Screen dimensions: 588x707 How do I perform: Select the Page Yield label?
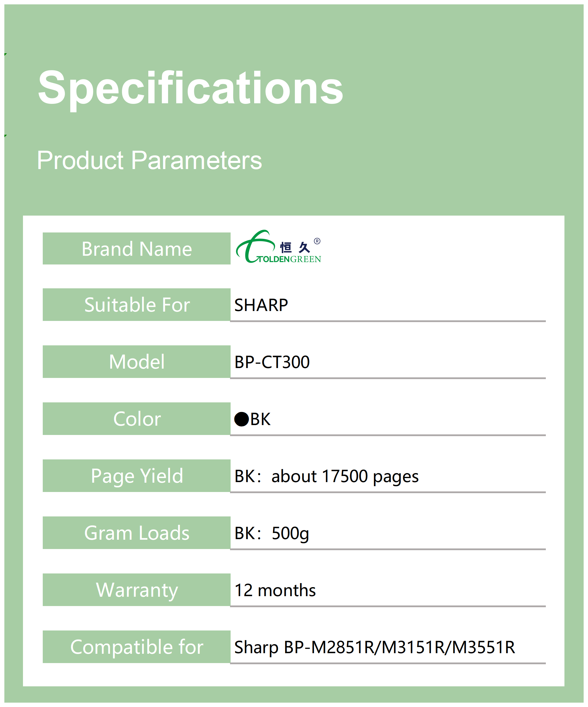137,476
